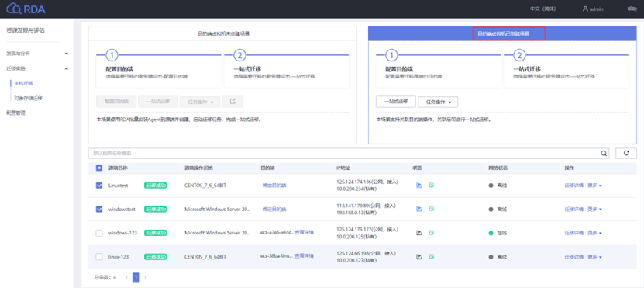This screenshot has width=644, height=288.
Task: Click 一站式迁移 button in right panel
Action: click(x=396, y=102)
